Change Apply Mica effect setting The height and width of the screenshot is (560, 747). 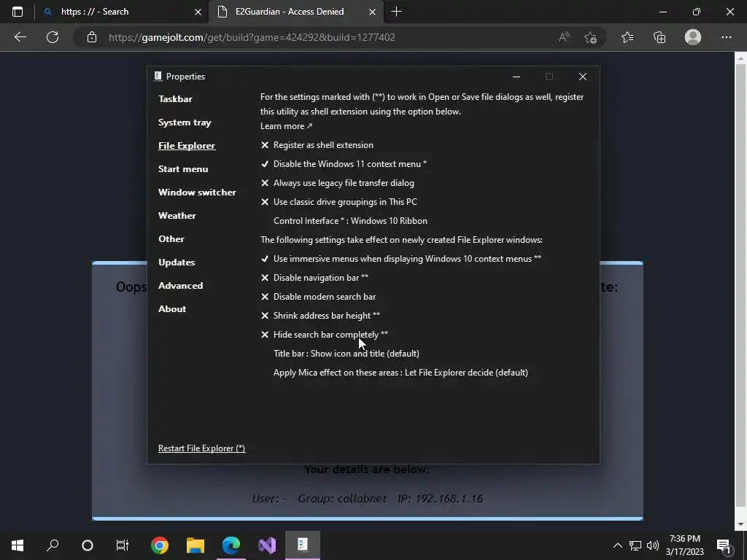coord(400,373)
